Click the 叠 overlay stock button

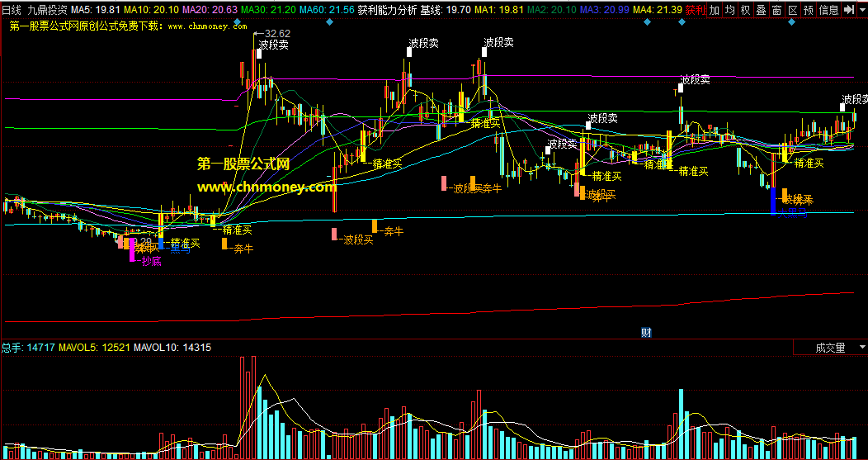click(762, 9)
